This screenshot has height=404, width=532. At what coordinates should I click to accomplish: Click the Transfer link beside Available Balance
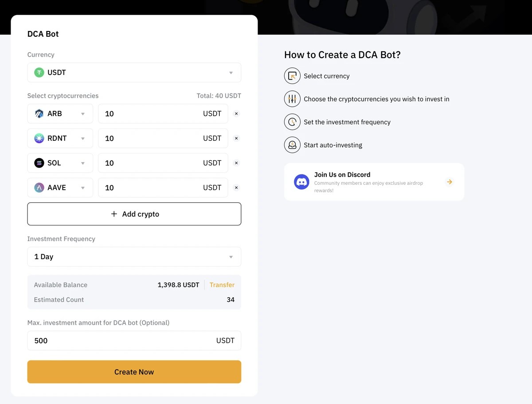click(222, 285)
